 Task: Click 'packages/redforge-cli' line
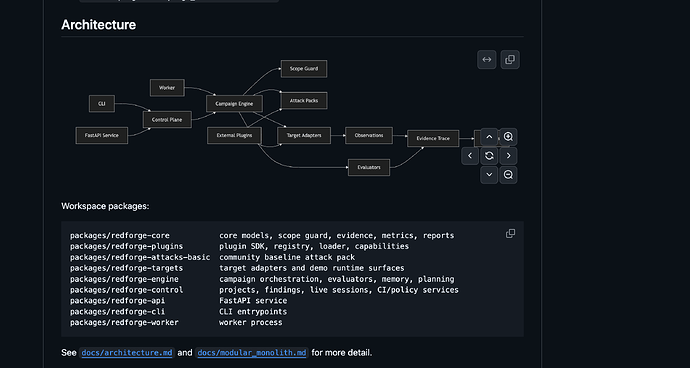(117, 312)
